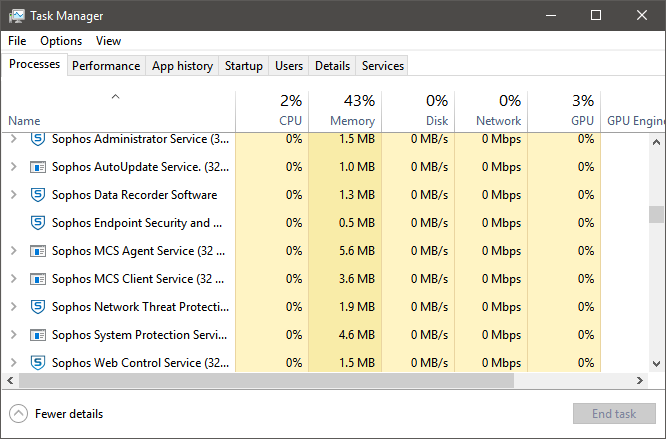Image resolution: width=666 pixels, height=439 pixels.
Task: Minimize the Task Manager window
Action: (x=551, y=16)
